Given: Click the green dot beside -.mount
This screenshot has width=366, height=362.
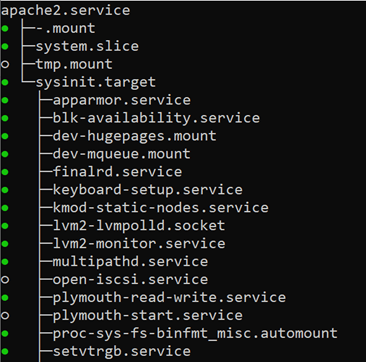Looking at the screenshot, I should point(5,29).
